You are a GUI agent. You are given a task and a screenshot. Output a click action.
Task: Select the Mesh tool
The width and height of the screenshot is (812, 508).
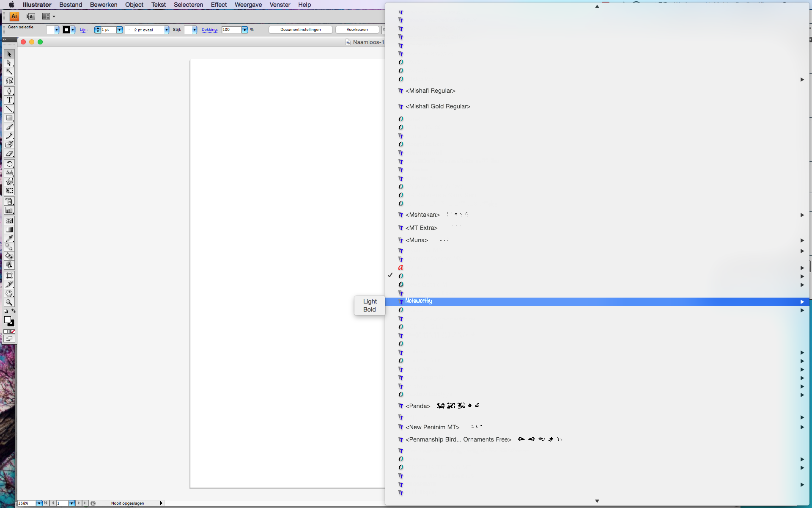click(x=9, y=221)
